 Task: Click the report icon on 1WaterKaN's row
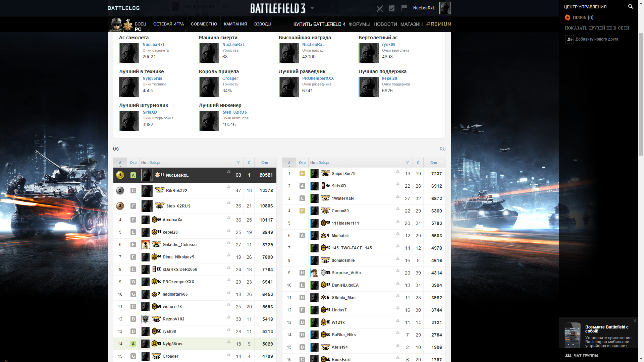398,196
